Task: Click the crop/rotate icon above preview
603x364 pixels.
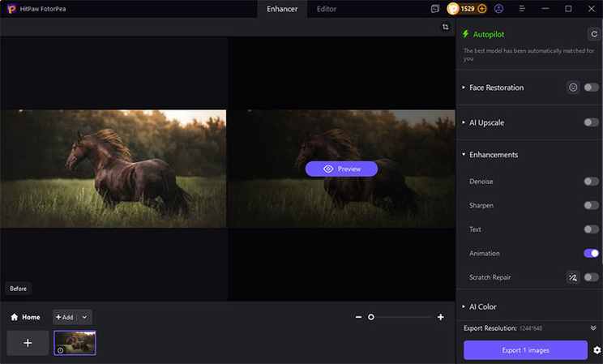Action: click(x=445, y=27)
